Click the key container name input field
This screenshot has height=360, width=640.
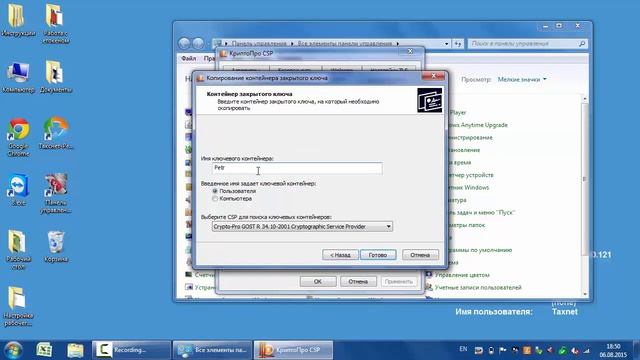297,168
